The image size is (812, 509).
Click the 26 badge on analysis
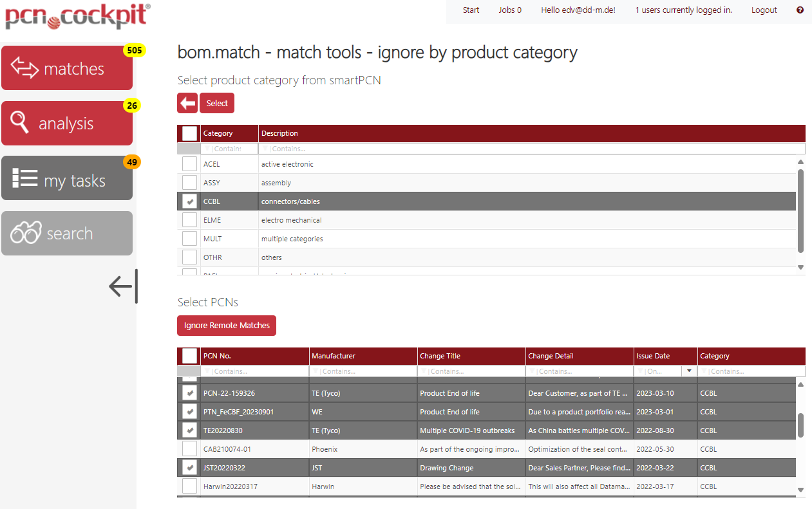[x=133, y=106]
